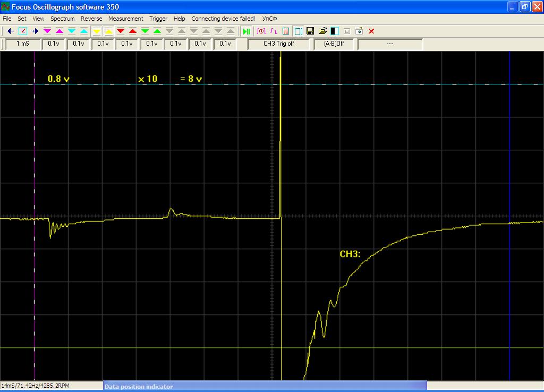Open the Trigger menu
Image resolution: width=544 pixels, height=392 pixels.
point(158,19)
